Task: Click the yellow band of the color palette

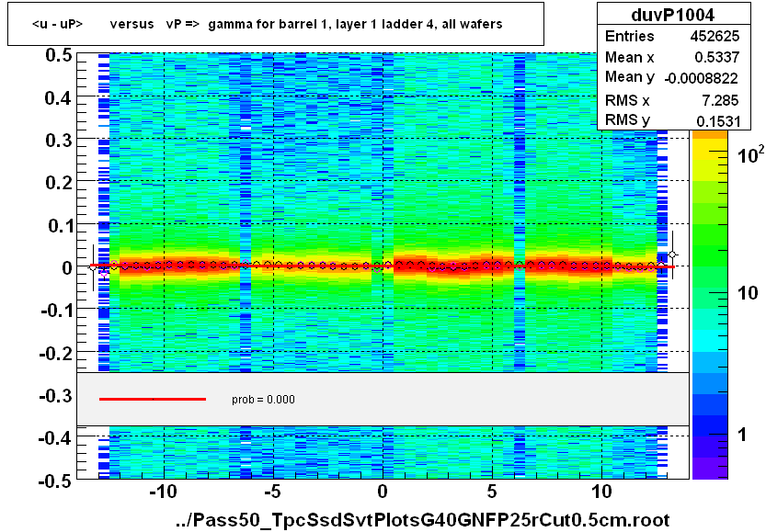Action: point(710,148)
